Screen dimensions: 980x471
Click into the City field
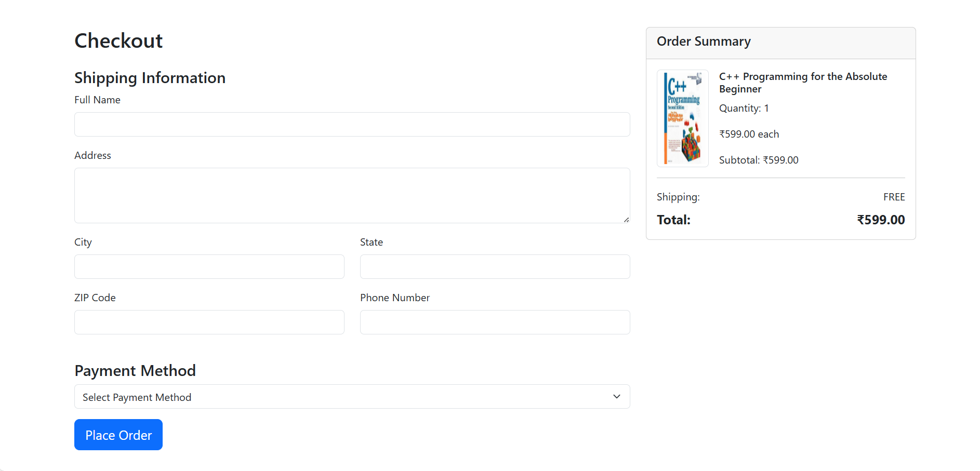point(209,266)
